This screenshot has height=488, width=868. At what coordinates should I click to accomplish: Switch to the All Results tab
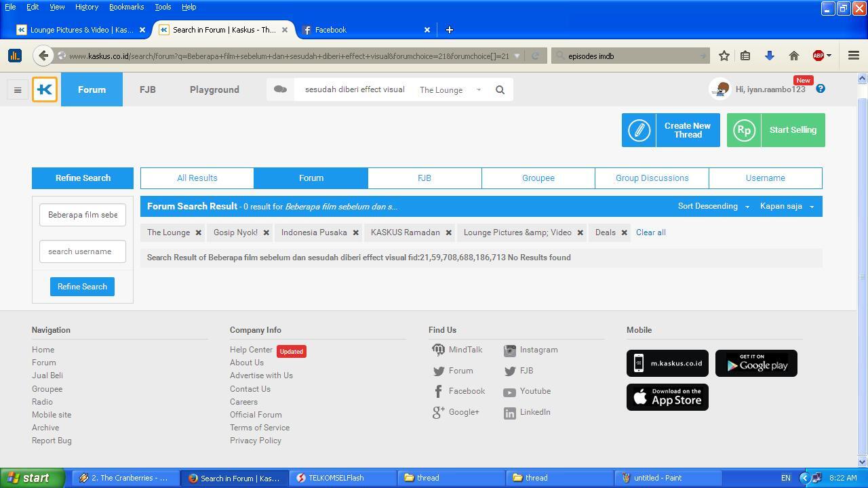pyautogui.click(x=197, y=178)
